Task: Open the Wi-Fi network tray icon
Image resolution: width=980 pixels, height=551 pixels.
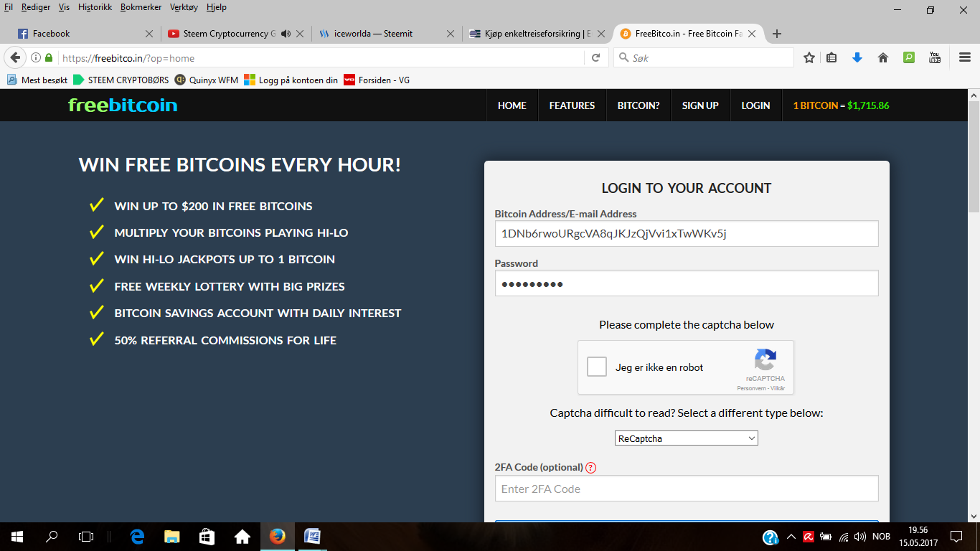Action: (x=844, y=537)
